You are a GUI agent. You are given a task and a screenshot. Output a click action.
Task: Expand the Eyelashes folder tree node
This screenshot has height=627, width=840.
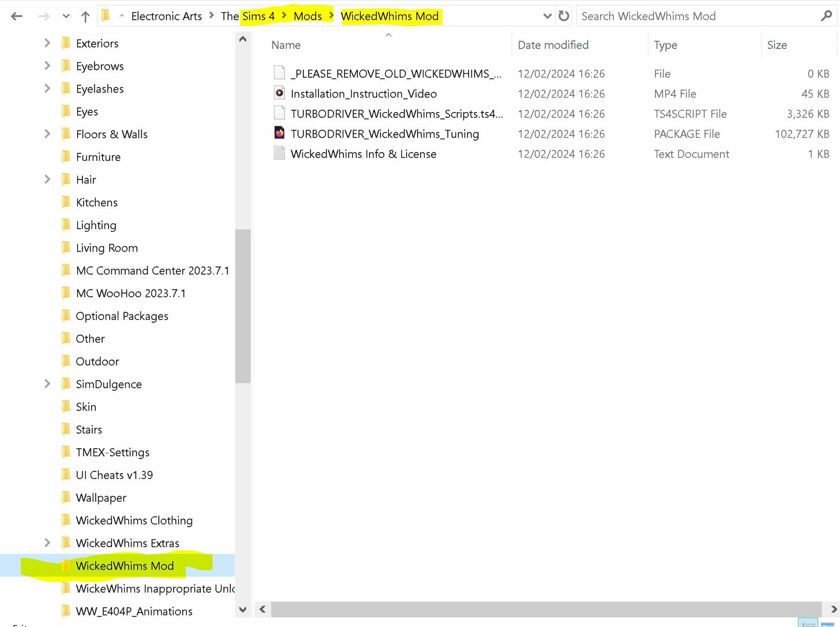click(x=48, y=88)
